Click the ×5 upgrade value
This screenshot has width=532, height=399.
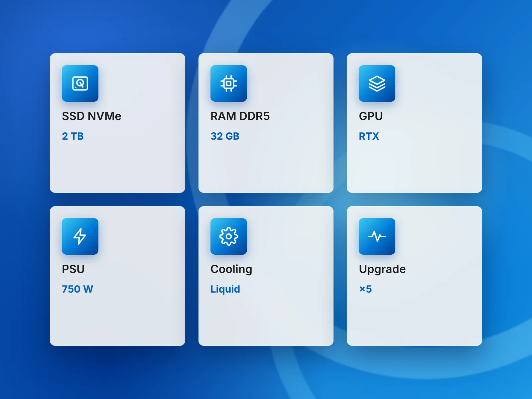pyautogui.click(x=365, y=289)
